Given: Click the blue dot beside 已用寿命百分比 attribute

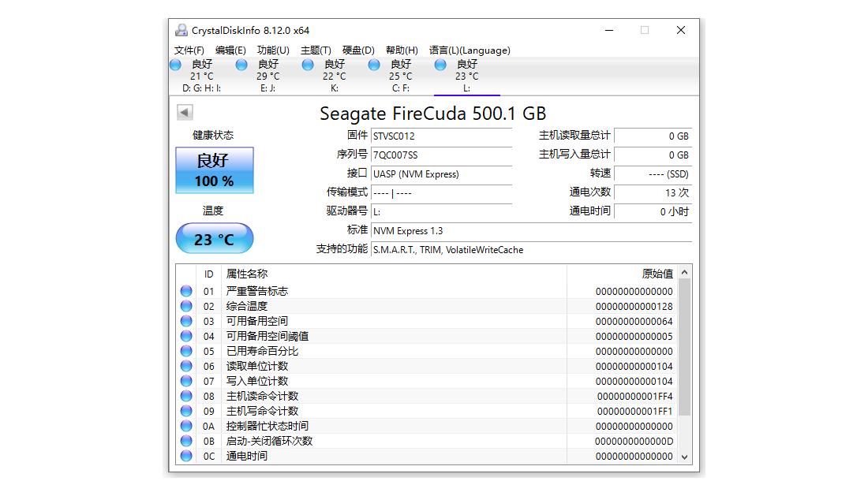Looking at the screenshot, I should point(186,351).
